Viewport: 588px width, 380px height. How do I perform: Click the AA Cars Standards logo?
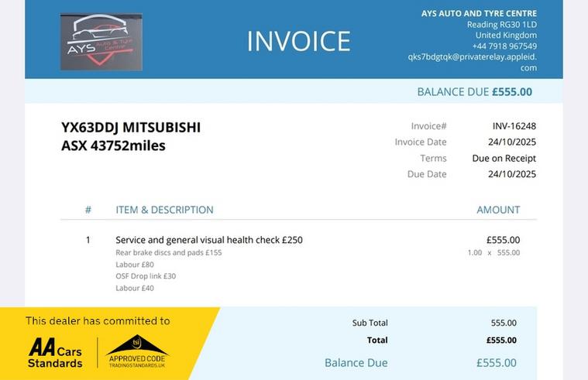coord(55,352)
